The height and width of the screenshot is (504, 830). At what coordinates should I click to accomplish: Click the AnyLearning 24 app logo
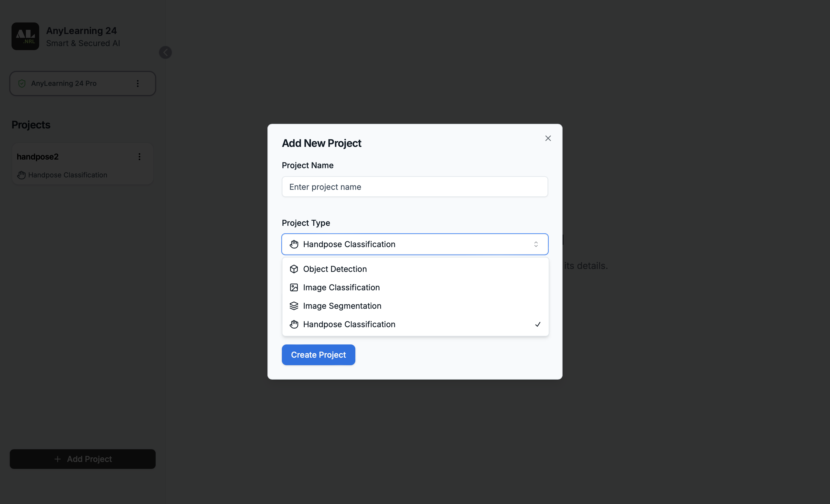click(25, 36)
